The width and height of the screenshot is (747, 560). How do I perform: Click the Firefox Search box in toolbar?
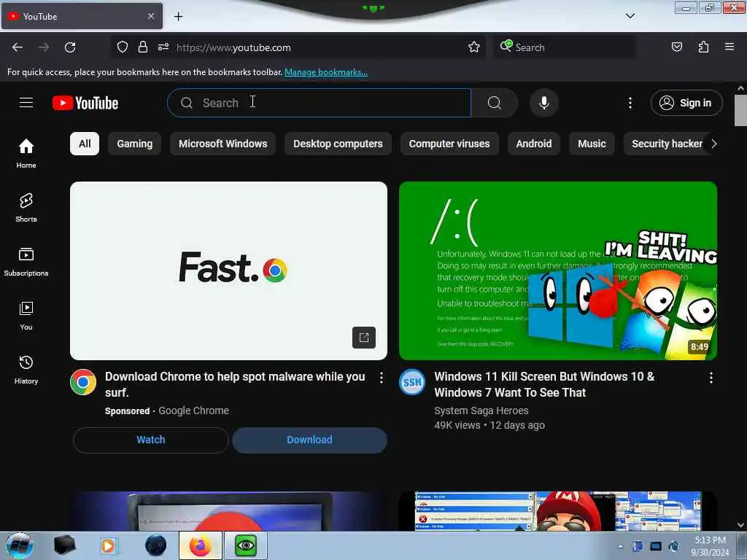pyautogui.click(x=565, y=47)
